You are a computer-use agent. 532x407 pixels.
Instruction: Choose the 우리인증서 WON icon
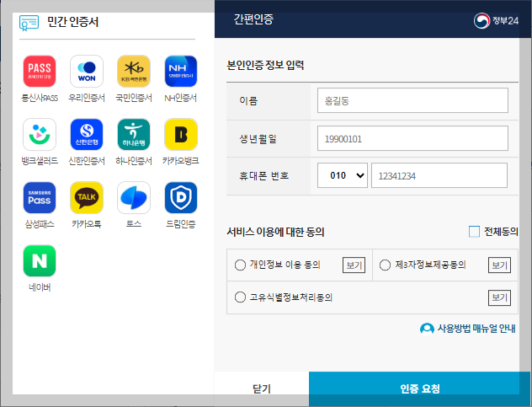tap(87, 72)
